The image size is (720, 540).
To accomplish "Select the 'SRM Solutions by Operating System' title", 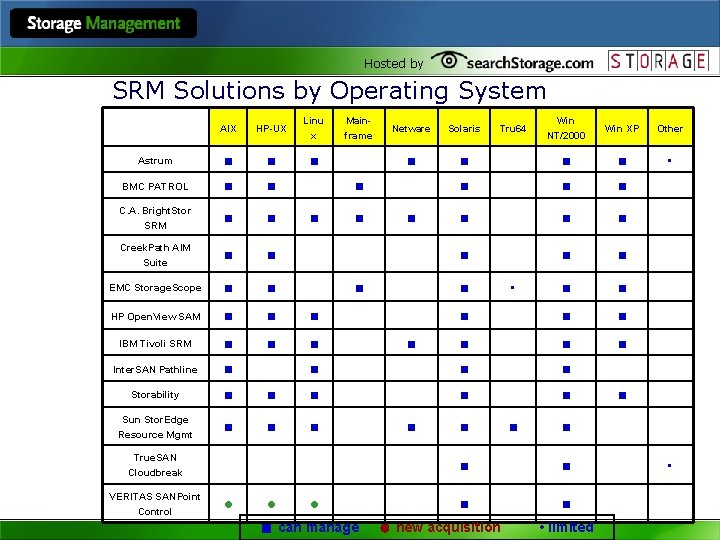I will click(x=329, y=90).
